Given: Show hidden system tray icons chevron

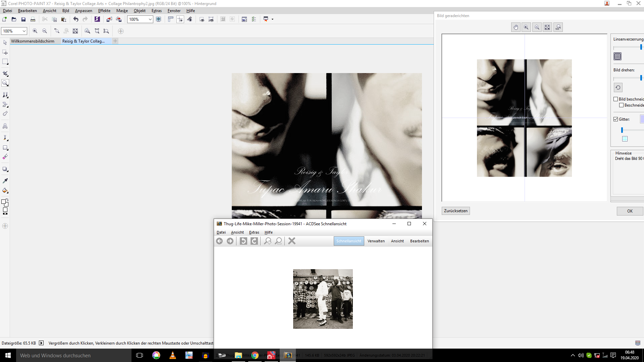Looking at the screenshot, I should click(x=573, y=355).
